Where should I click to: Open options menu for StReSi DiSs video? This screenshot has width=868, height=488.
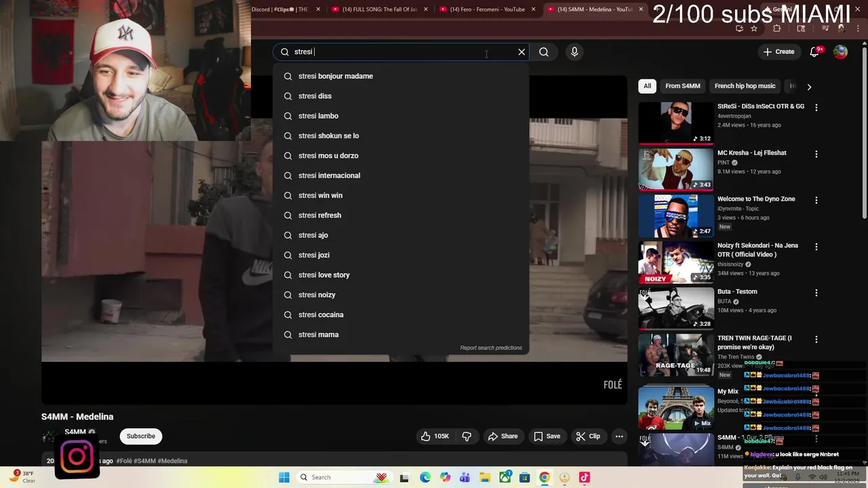[x=816, y=107]
